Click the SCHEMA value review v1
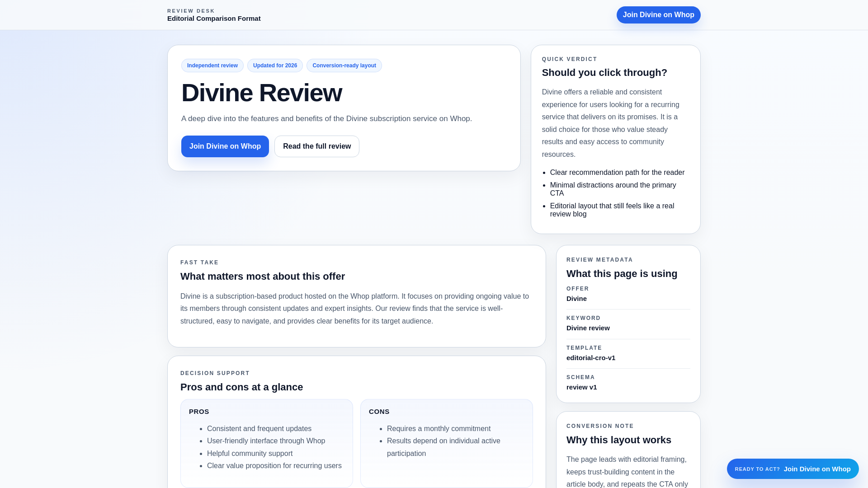This screenshot has width=868, height=488. point(581,387)
